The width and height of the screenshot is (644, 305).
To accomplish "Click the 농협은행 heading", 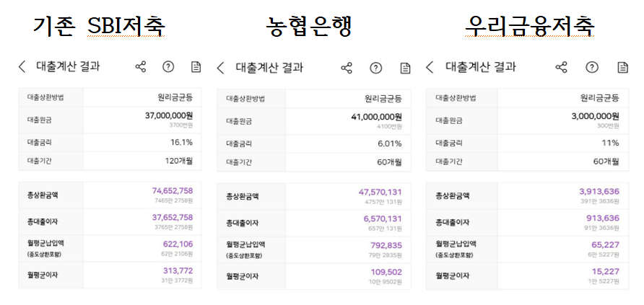I will (x=308, y=26).
